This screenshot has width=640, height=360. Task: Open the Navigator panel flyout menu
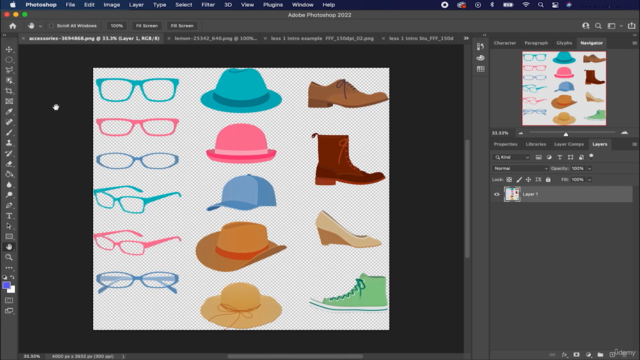[x=634, y=43]
